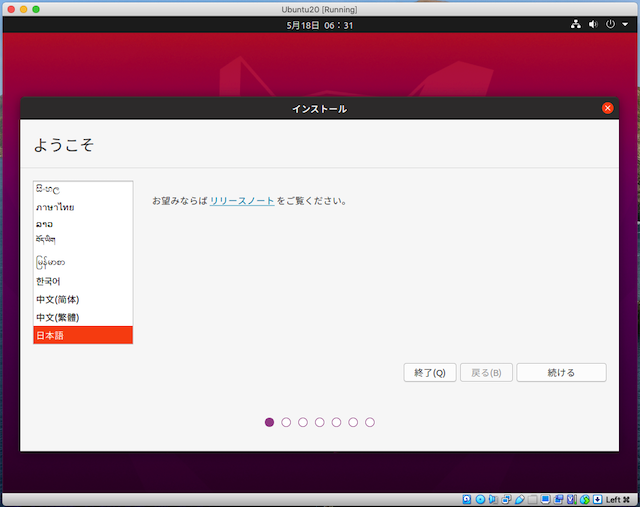The height and width of the screenshot is (507, 640).
Task: Click the yellow minimize button of the Ubuntu20 window
Action: [24, 9]
